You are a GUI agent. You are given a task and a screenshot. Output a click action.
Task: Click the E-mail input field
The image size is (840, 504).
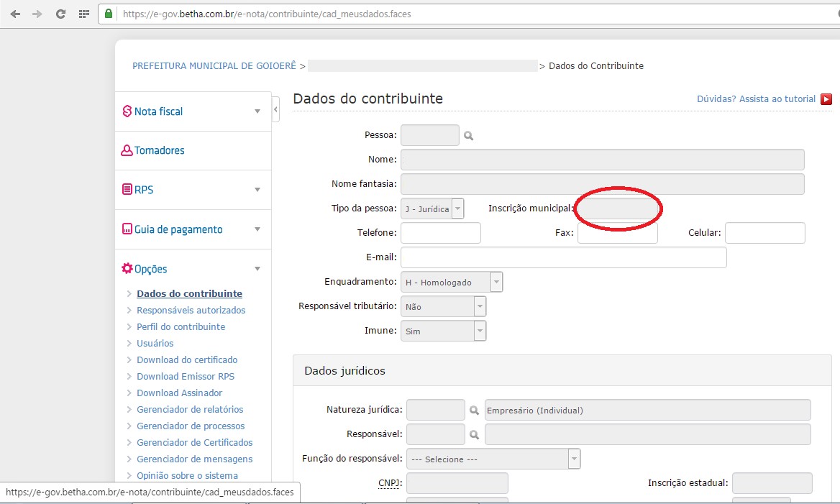coord(563,257)
